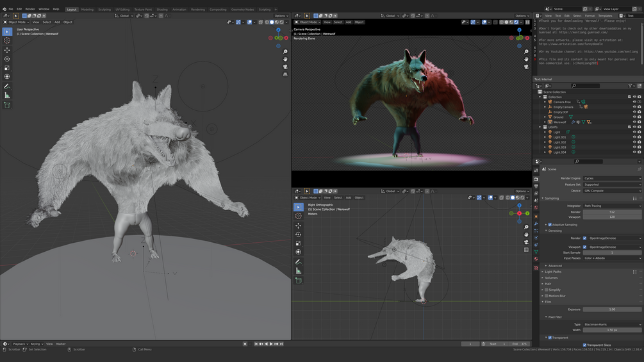This screenshot has height=362, width=644.
Task: Toggle X-ray in left viewport header
Action: pos(260,22)
